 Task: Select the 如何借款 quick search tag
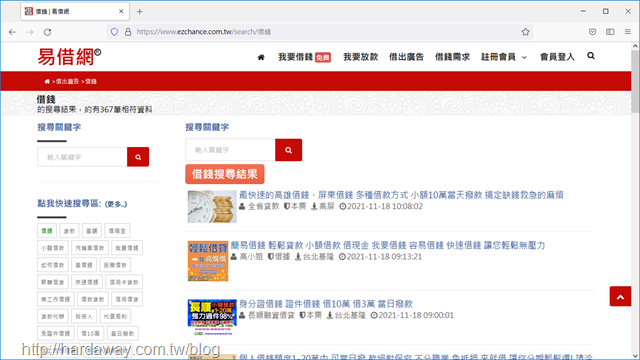[x=53, y=265]
